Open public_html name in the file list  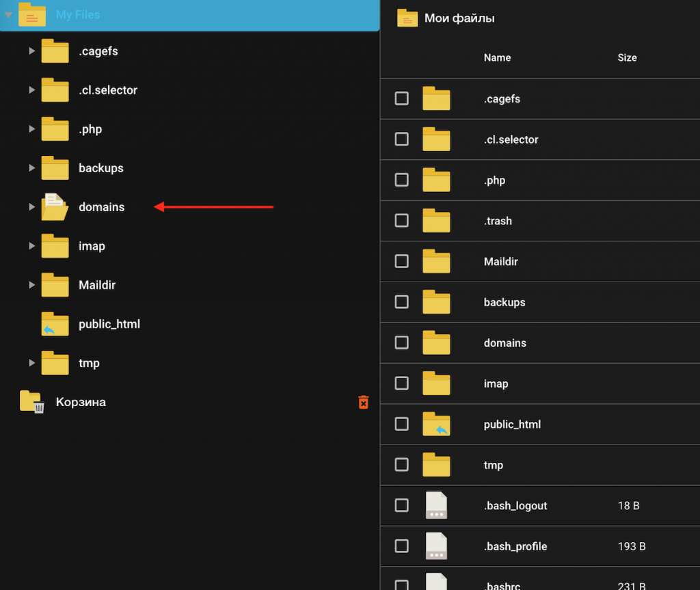coord(512,425)
